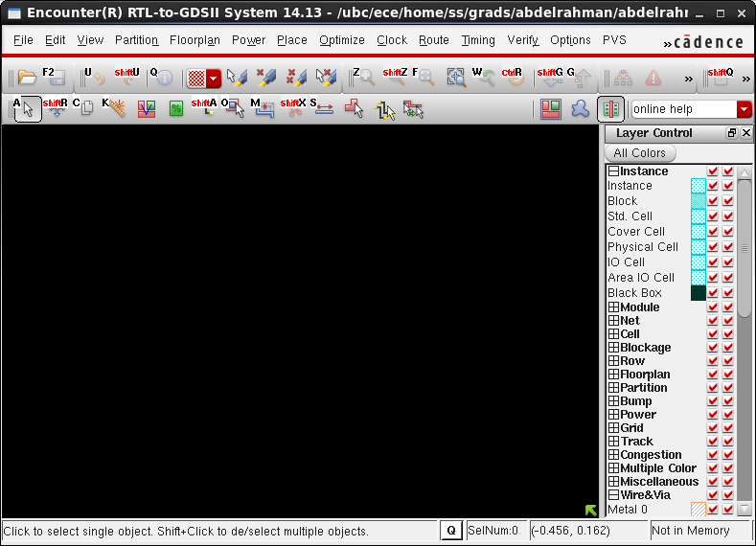Toggle the Std. Cell visibility checkbox
756x546 pixels.
point(713,216)
